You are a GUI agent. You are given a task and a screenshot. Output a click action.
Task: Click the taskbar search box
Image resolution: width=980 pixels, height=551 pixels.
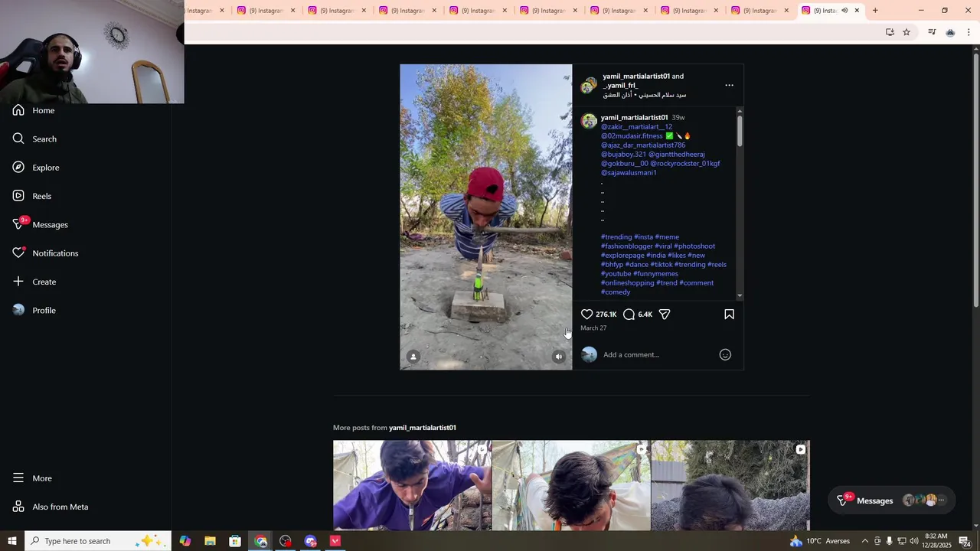coord(98,541)
